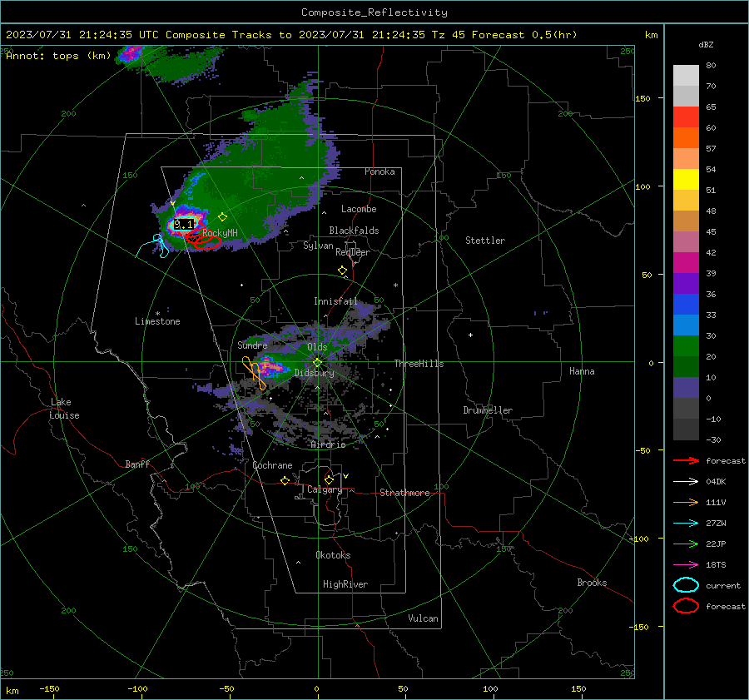Pick the green 30-20 dBZ swatch
Image resolution: width=749 pixels, height=700 pixels.
(x=686, y=346)
